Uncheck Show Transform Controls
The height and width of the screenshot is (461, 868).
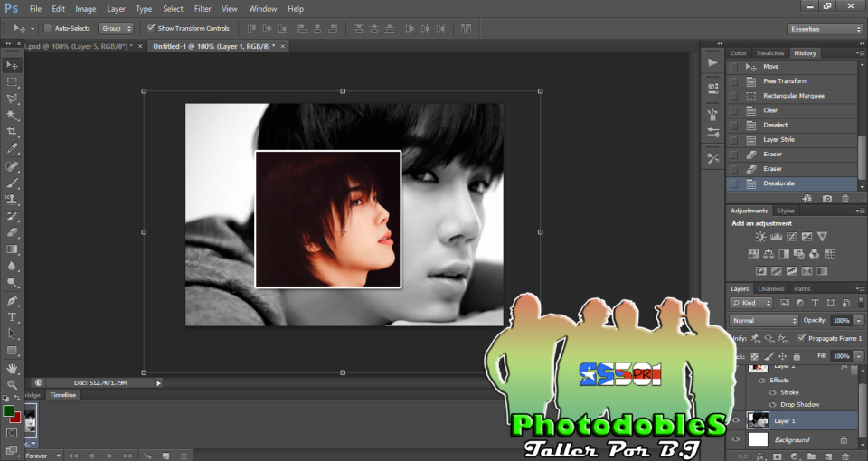pos(151,28)
